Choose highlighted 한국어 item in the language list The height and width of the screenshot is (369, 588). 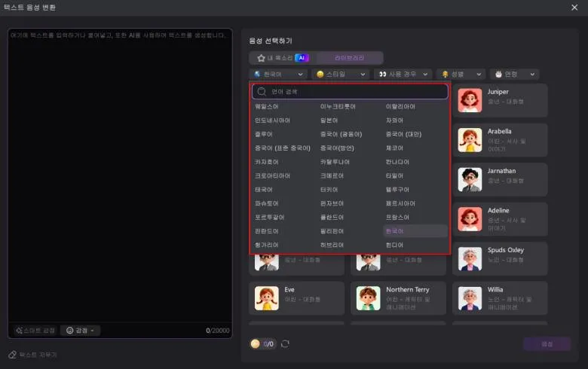click(415, 231)
